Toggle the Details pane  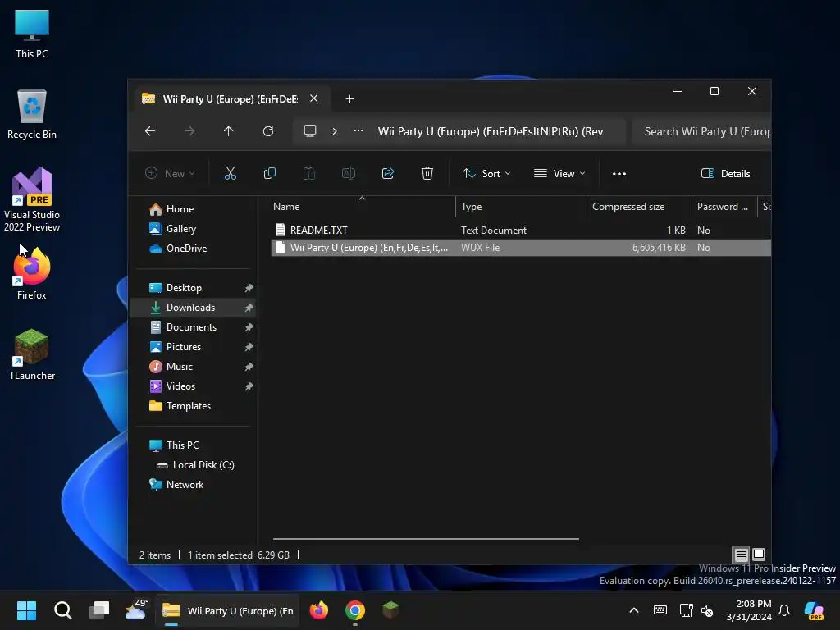(x=725, y=174)
